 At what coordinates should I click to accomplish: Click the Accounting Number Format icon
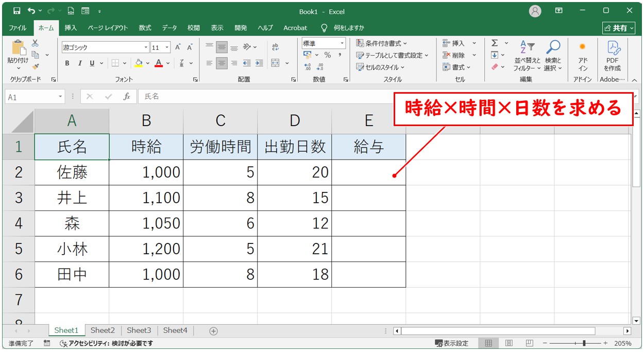pos(308,55)
